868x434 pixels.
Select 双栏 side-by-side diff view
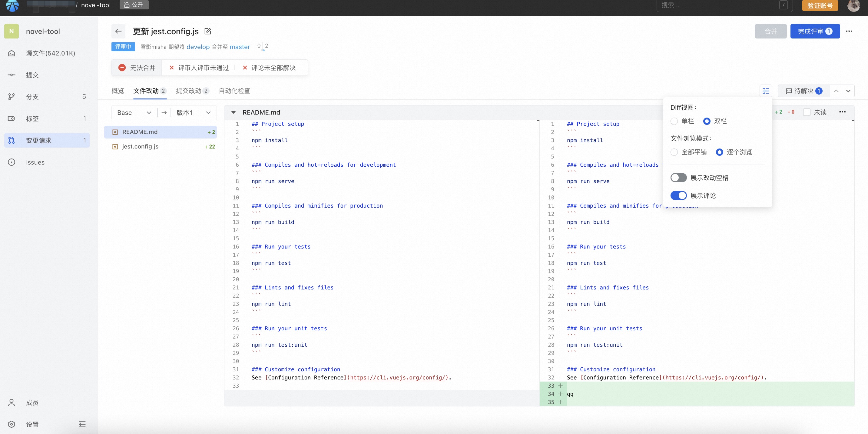pos(707,121)
